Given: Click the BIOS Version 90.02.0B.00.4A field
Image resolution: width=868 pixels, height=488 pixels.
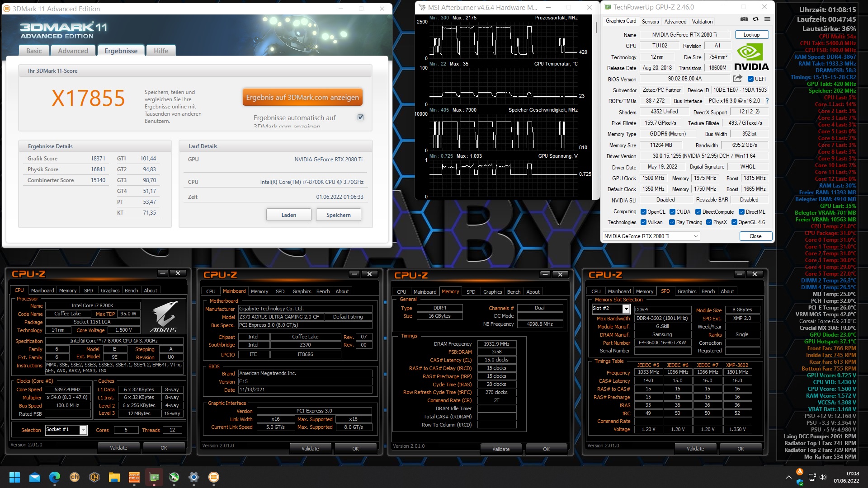Looking at the screenshot, I should coord(684,79).
